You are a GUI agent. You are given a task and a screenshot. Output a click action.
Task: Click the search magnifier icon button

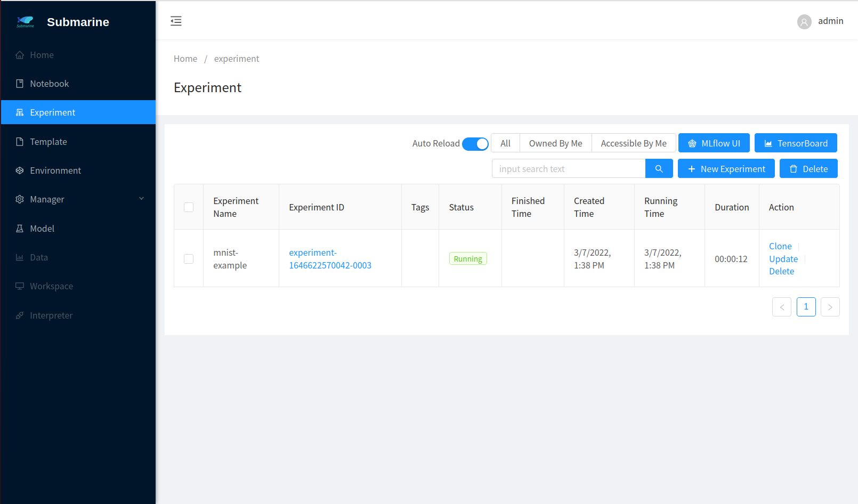point(659,169)
